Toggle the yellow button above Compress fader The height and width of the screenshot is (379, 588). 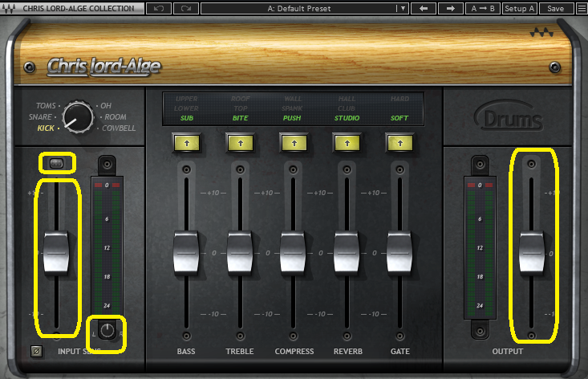292,142
